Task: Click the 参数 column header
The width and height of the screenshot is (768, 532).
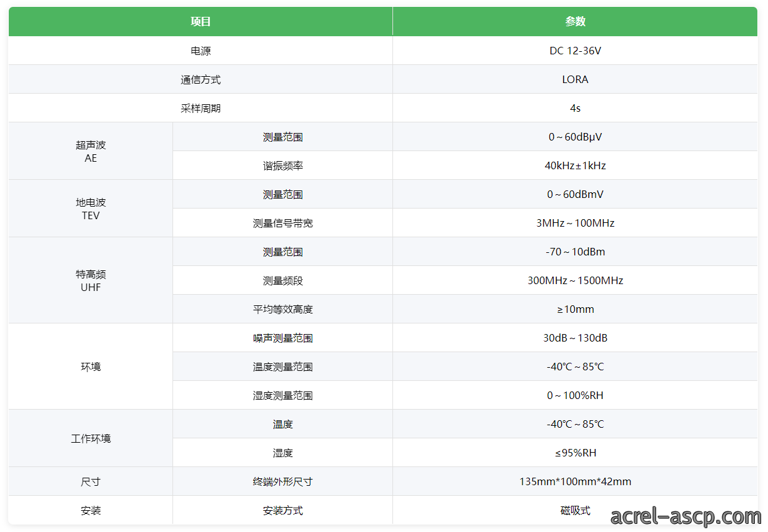Action: 575,21
